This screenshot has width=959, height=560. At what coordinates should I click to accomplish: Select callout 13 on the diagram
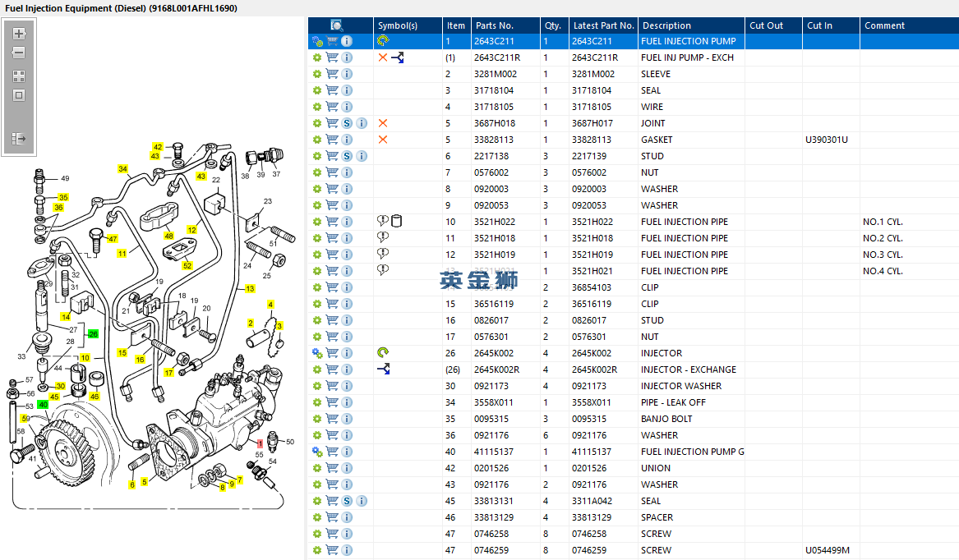[250, 288]
